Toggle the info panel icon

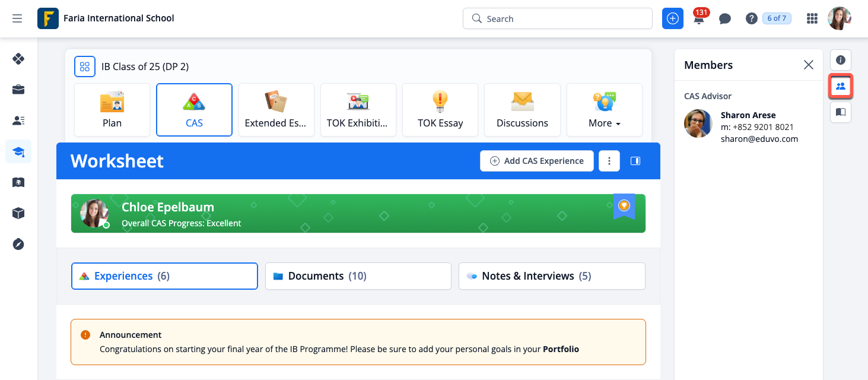[840, 60]
